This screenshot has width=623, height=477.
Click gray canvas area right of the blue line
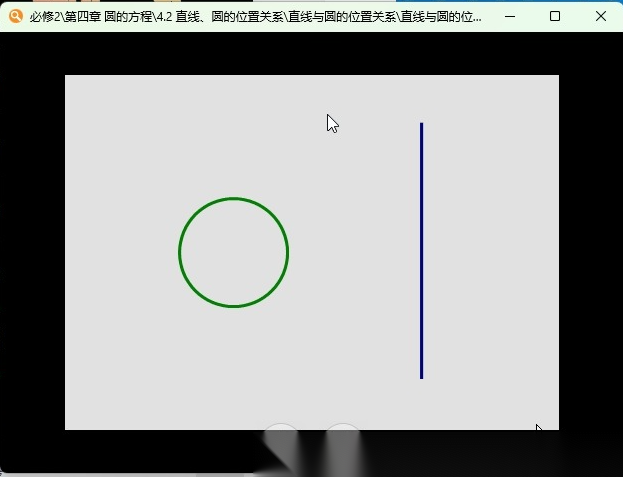pyautogui.click(x=490, y=250)
